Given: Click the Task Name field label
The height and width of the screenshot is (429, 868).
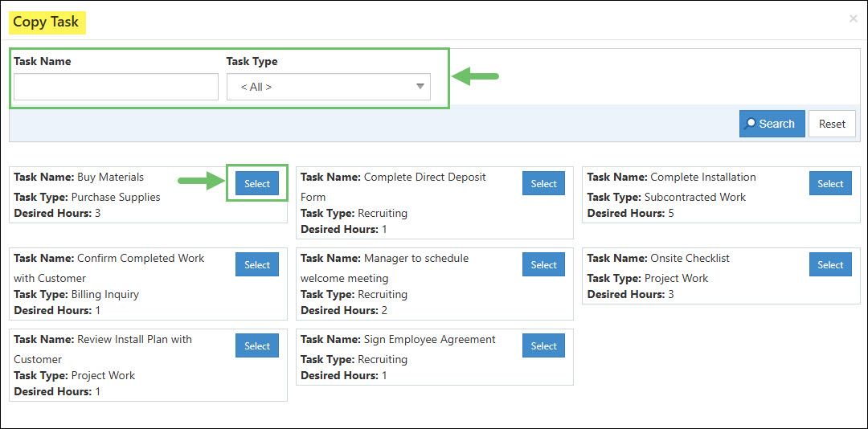Looking at the screenshot, I should pyautogui.click(x=43, y=61).
